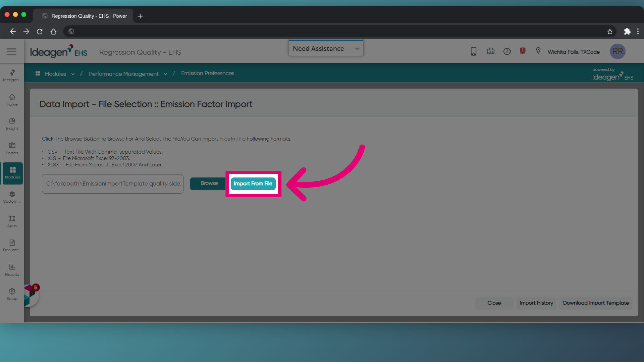
Task: Click Import From File button
Action: 253,184
